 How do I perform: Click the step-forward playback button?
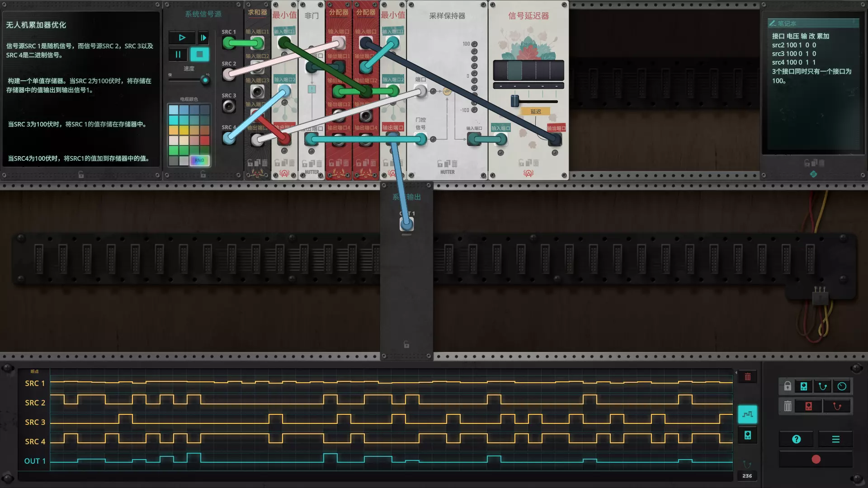click(203, 38)
